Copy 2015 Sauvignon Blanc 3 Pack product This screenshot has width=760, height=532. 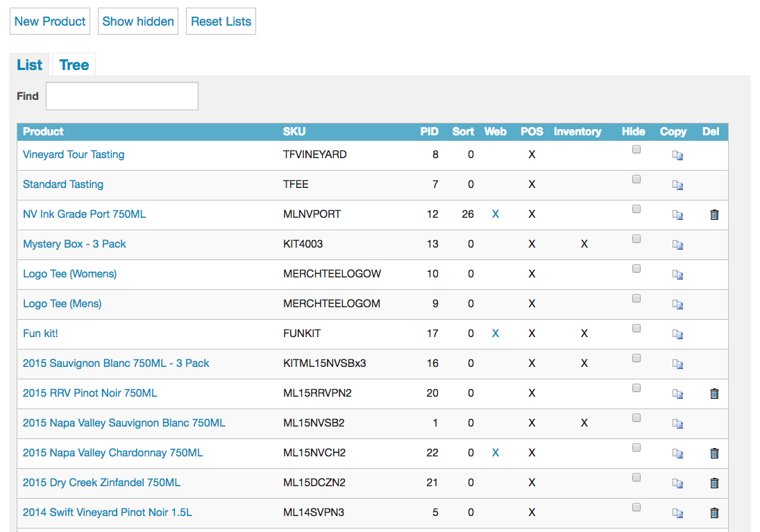pos(677,364)
